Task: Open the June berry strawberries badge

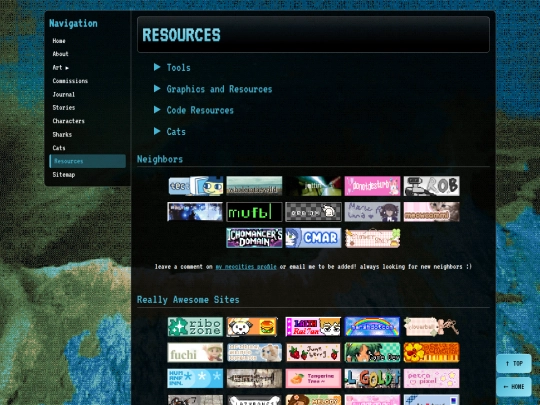Action: tap(313, 352)
